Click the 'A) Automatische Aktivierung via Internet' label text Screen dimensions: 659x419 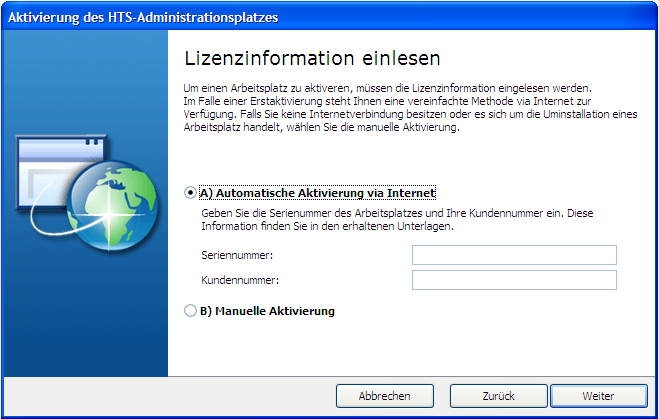click(x=318, y=193)
